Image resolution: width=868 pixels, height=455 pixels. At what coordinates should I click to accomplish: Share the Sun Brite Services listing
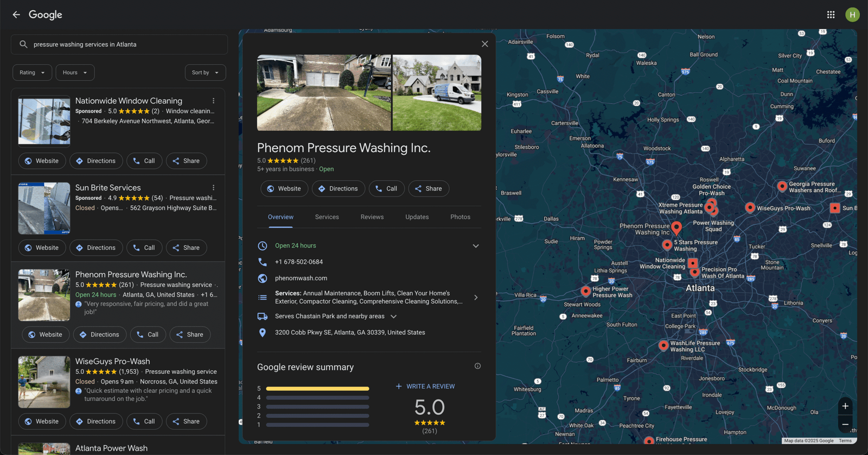click(186, 248)
